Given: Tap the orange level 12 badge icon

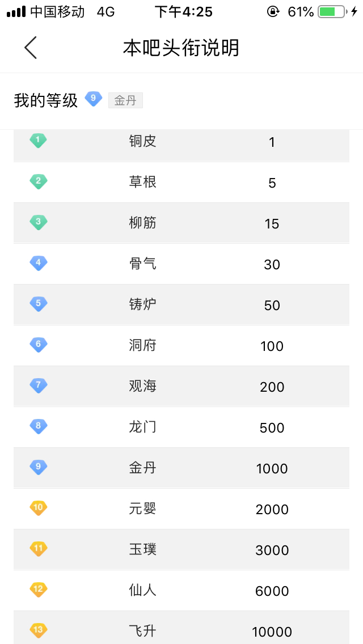Looking at the screenshot, I should point(39,590).
